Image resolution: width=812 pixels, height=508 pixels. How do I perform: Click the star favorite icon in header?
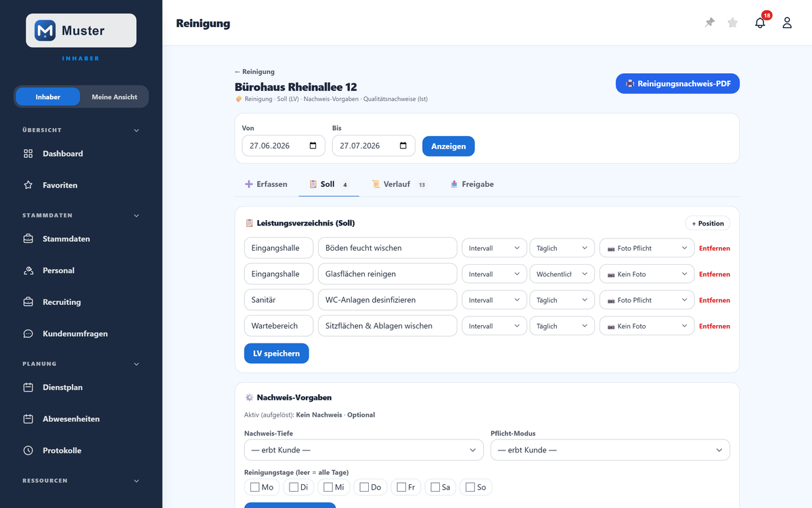pyautogui.click(x=733, y=22)
